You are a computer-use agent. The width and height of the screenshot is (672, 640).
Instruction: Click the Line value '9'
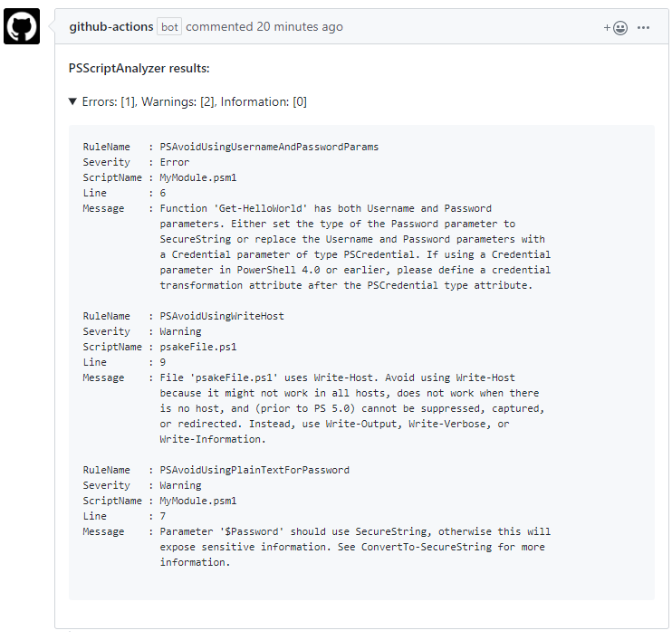[163, 362]
